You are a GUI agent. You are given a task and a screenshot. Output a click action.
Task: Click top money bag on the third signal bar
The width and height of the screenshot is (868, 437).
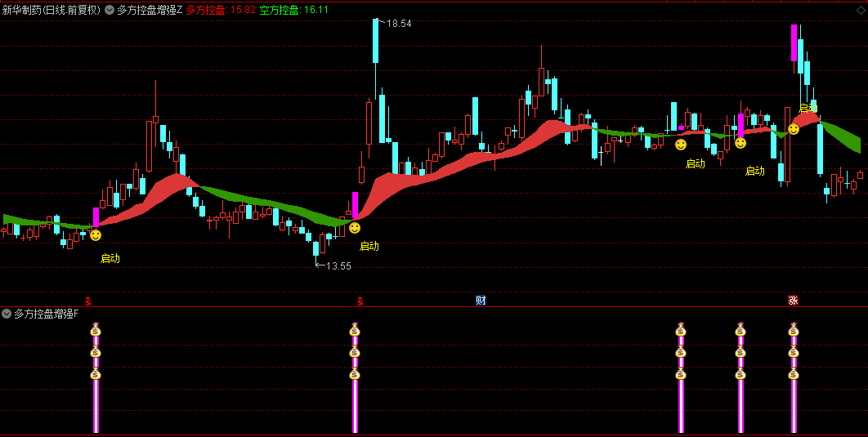[x=681, y=331]
